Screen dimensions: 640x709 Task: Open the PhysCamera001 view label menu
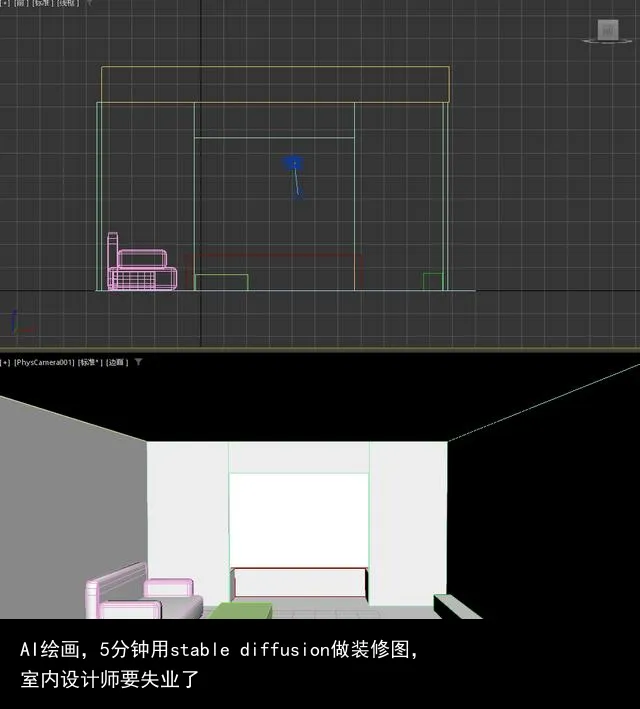click(x=45, y=362)
